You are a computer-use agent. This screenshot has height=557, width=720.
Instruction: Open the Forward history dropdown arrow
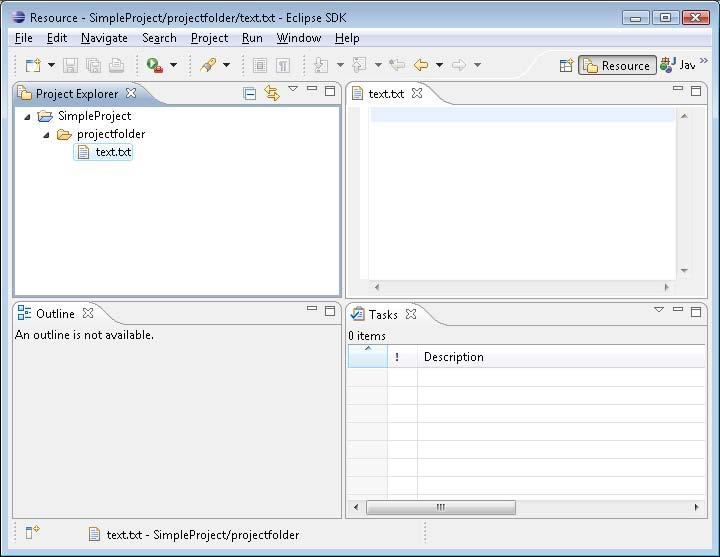coord(478,65)
